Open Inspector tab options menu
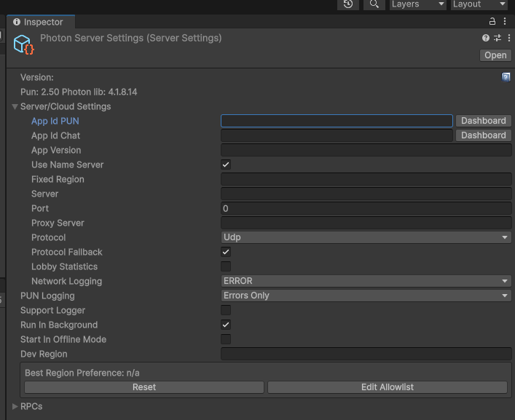The height and width of the screenshot is (420, 515). 505,22
